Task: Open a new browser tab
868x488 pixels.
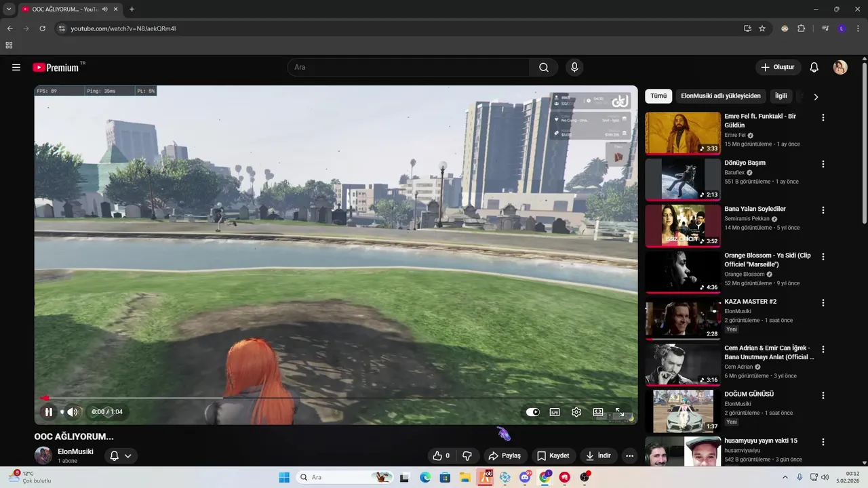Action: coord(132,9)
